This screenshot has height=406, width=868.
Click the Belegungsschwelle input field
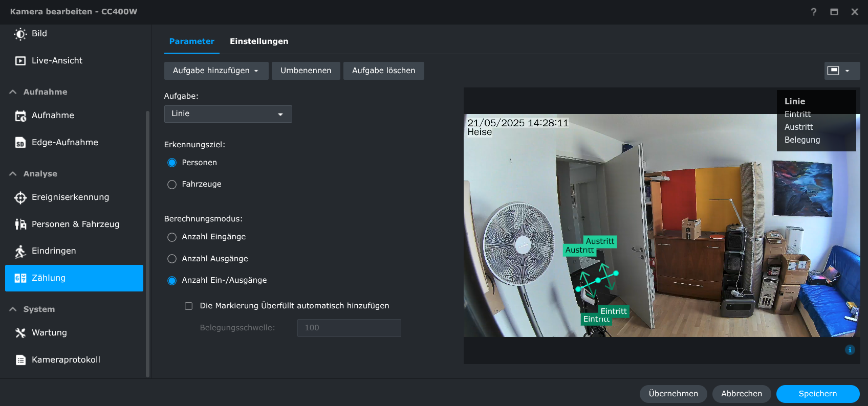[x=349, y=328]
